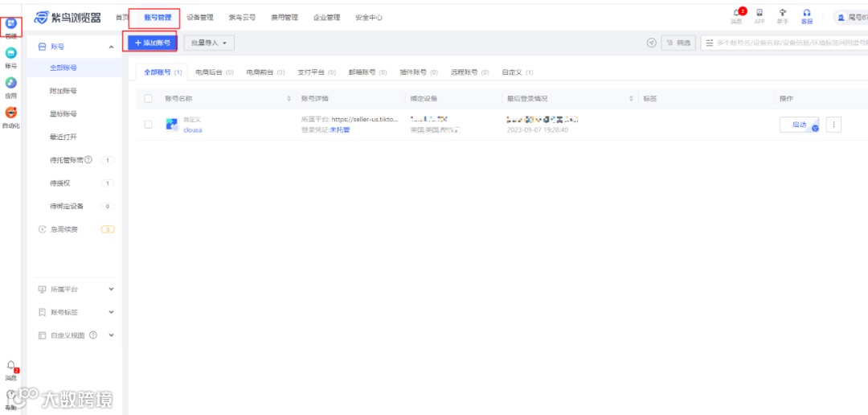
Task: Select 附加账号 in sidebar
Action: click(63, 91)
